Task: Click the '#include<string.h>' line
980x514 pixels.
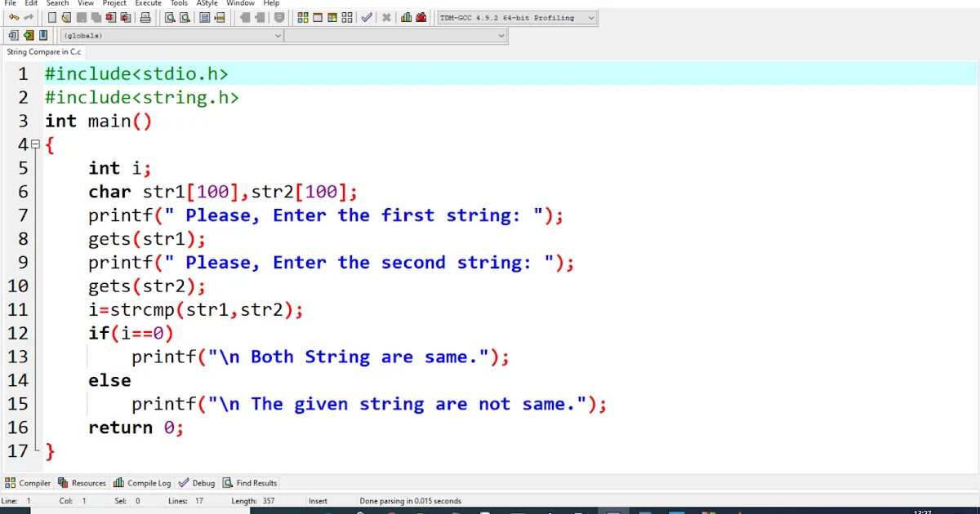Action: [142, 98]
